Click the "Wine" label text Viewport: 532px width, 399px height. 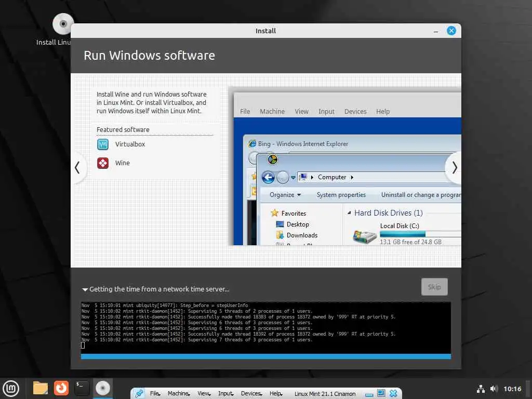point(123,163)
